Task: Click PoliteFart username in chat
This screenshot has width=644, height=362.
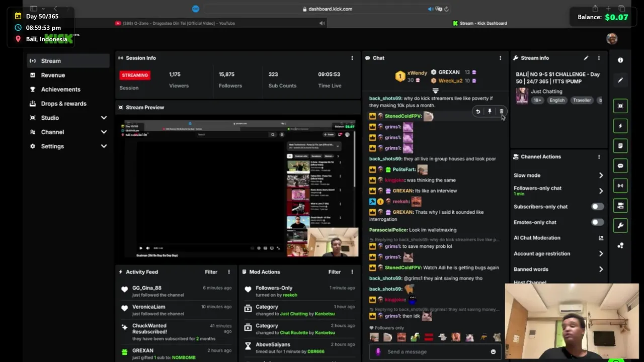Action: tap(404, 170)
